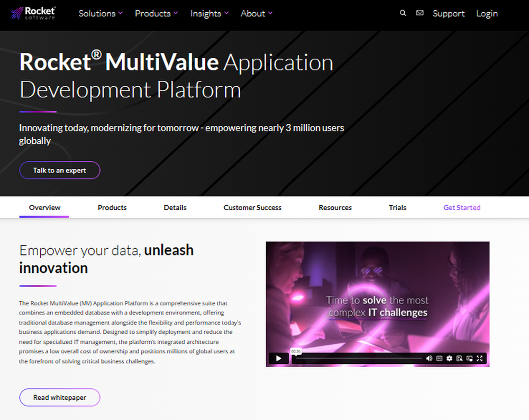Expand the Insights menu

[209, 14]
